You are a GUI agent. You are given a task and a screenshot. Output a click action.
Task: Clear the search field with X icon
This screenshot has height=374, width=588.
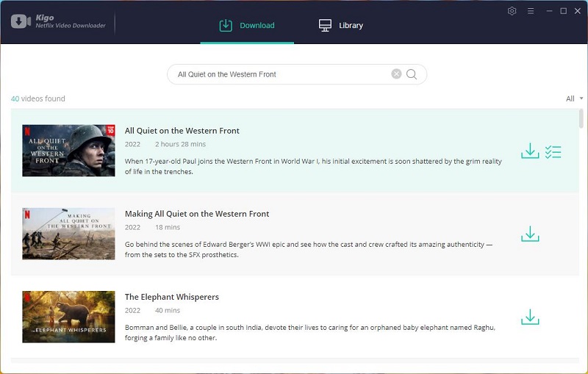tap(396, 73)
